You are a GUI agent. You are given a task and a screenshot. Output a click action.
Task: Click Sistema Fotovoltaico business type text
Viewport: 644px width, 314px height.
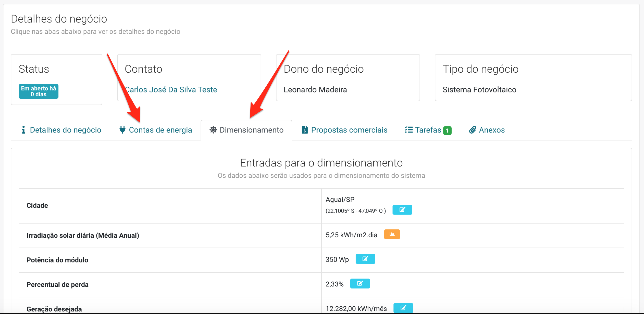click(x=479, y=90)
